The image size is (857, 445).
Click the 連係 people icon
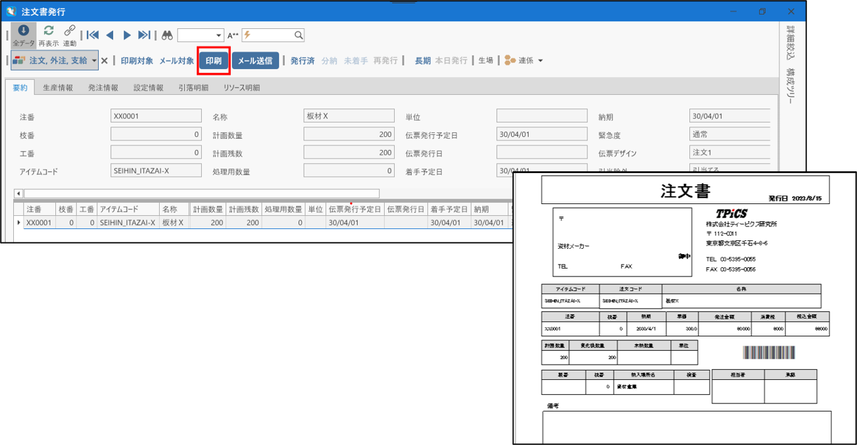[510, 60]
